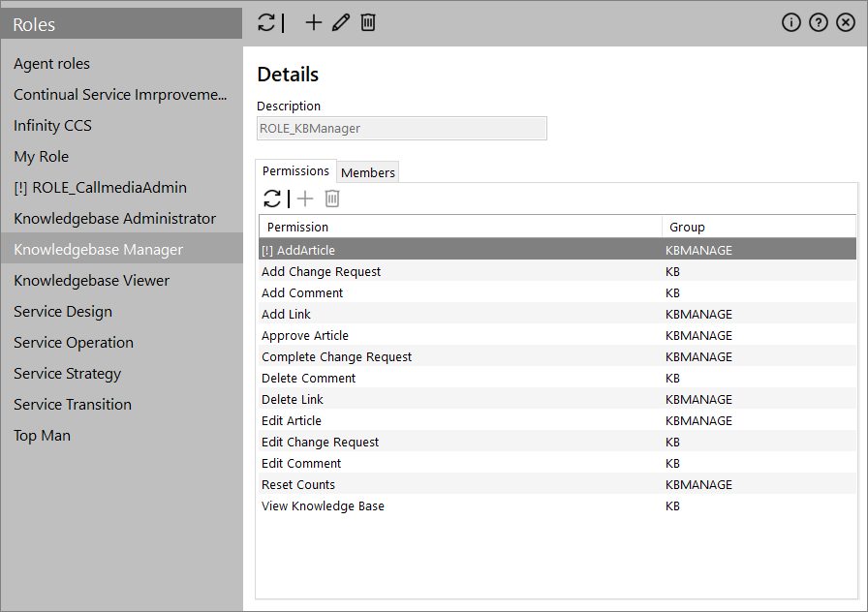
Task: Select the Service Operation role
Action: point(122,343)
